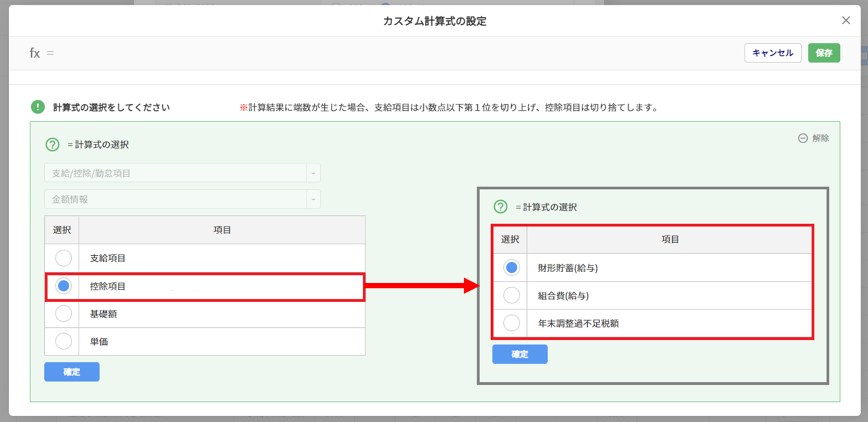The image size is (868, 422).
Task: Select the 単価 radio button
Action: tap(63, 341)
